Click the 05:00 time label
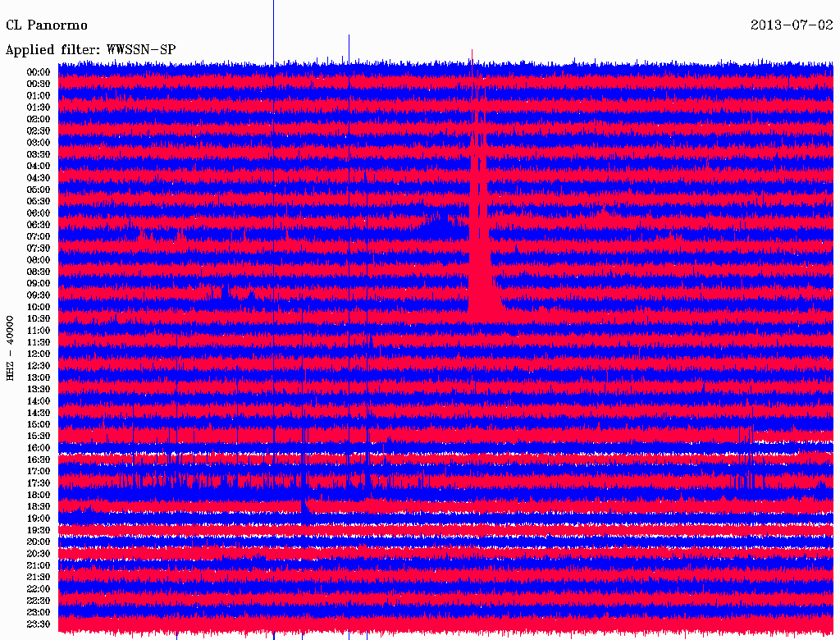Viewport: 840px width, 640px height. tap(38, 190)
